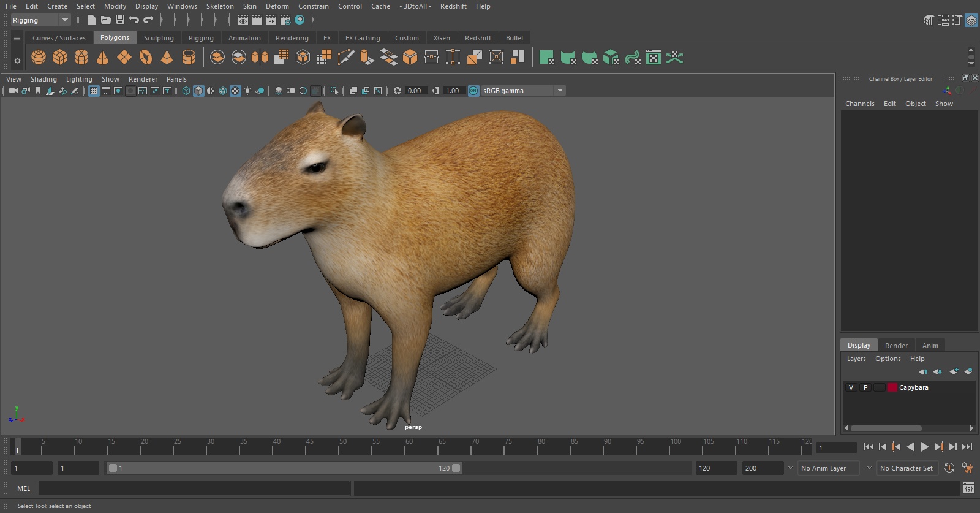The image size is (980, 513).
Task: Create a polygon cube from the shelf
Action: tap(60, 58)
